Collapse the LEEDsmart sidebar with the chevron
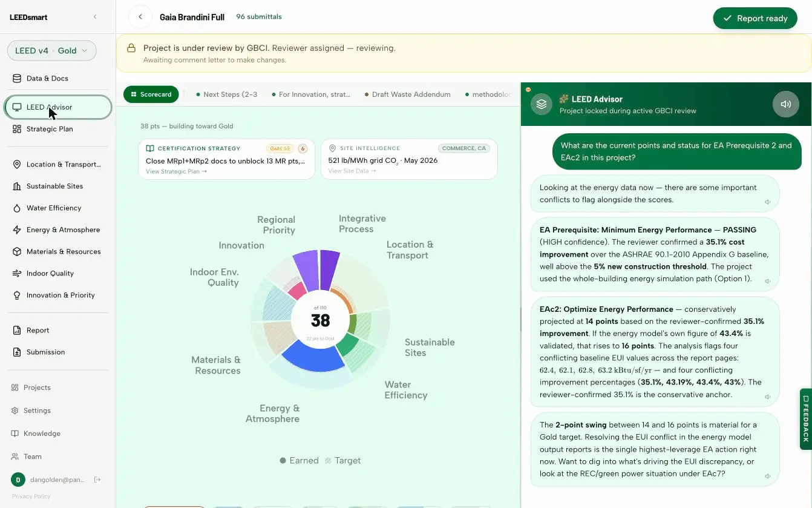This screenshot has height=508, width=812. click(94, 17)
